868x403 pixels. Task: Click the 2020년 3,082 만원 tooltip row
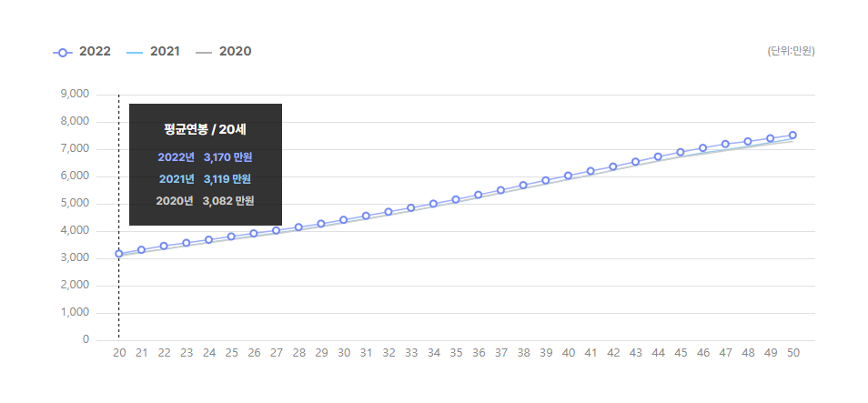[x=205, y=200]
